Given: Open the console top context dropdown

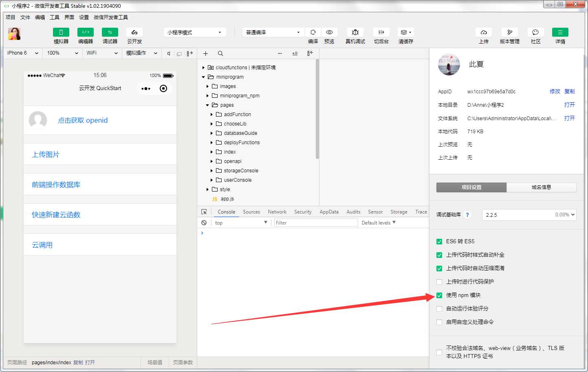Looking at the screenshot, I should [241, 222].
